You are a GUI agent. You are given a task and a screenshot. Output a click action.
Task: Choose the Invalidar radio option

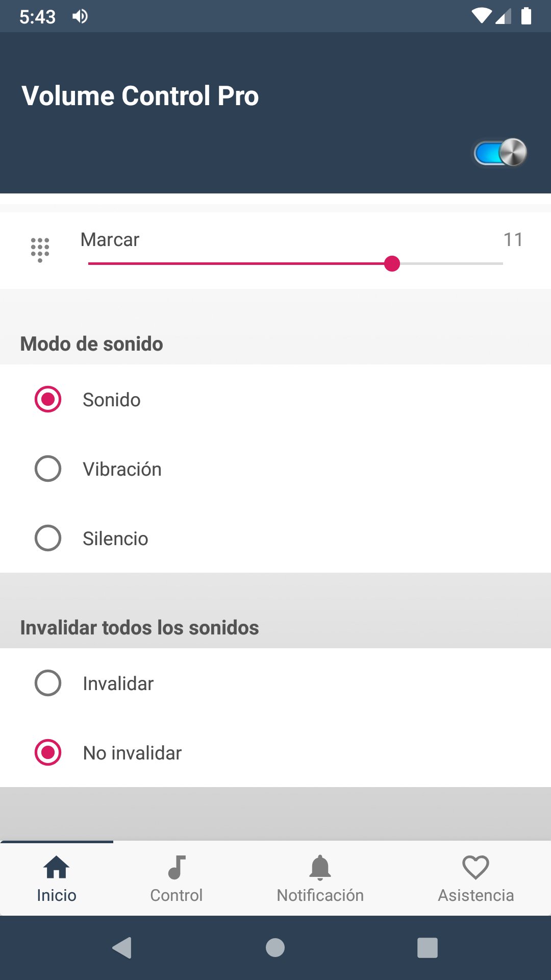click(x=48, y=683)
